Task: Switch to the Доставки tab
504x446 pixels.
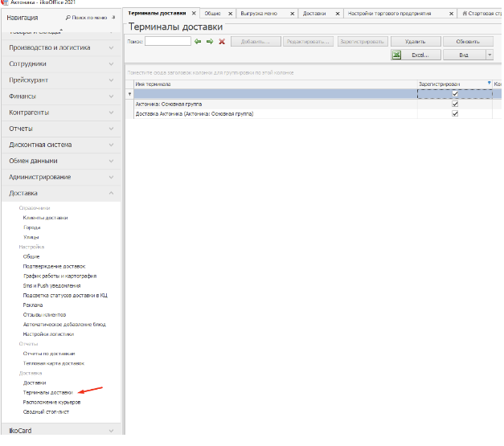Action: click(313, 14)
